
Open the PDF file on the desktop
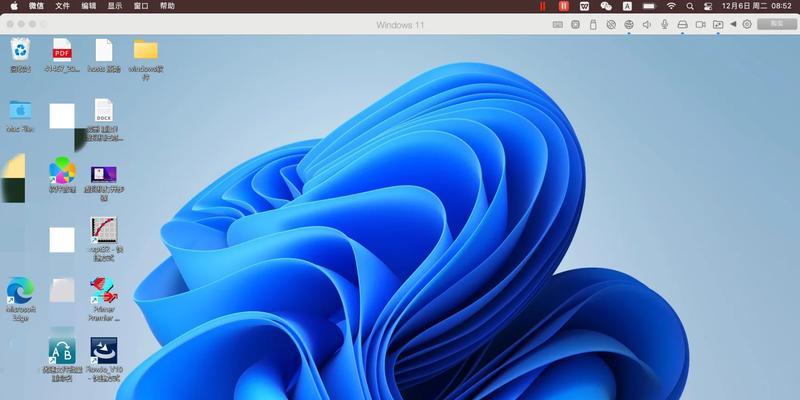point(62,55)
